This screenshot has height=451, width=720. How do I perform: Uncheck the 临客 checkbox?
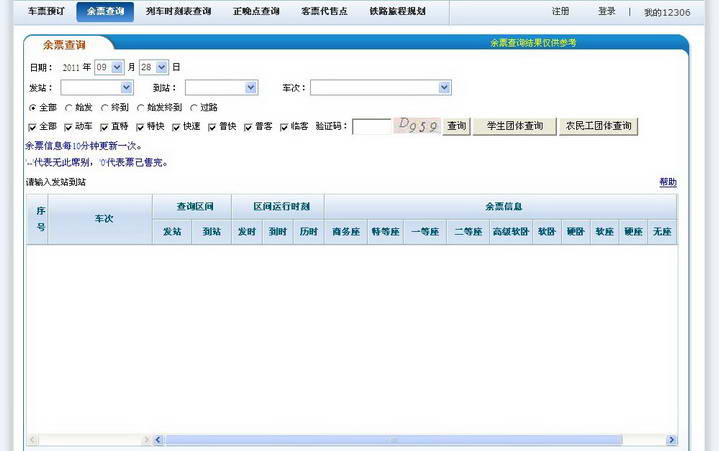point(284,127)
